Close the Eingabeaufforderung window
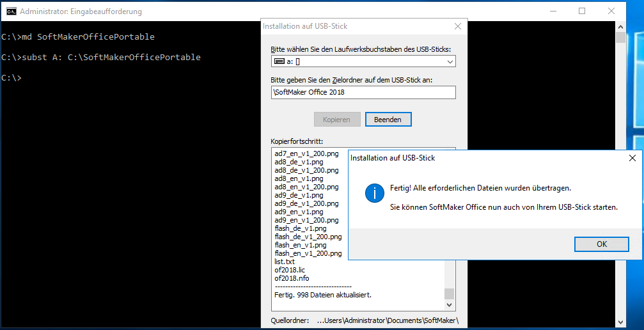The image size is (644, 330). [612, 11]
